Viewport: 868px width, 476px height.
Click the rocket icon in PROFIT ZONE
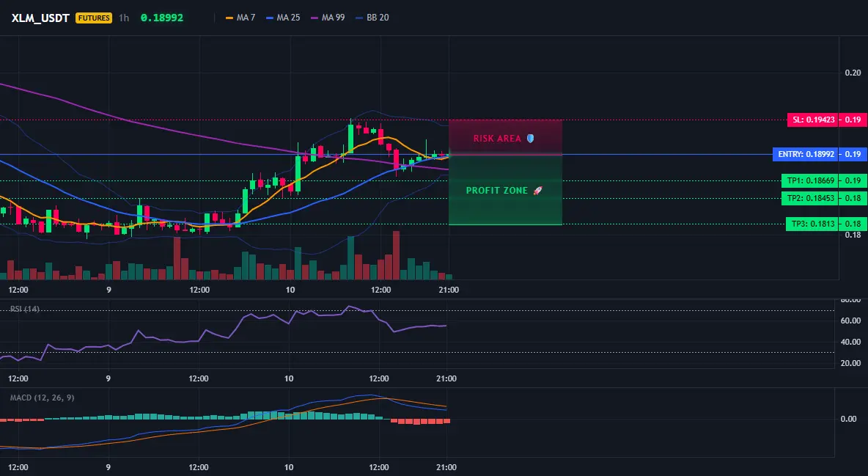point(537,191)
